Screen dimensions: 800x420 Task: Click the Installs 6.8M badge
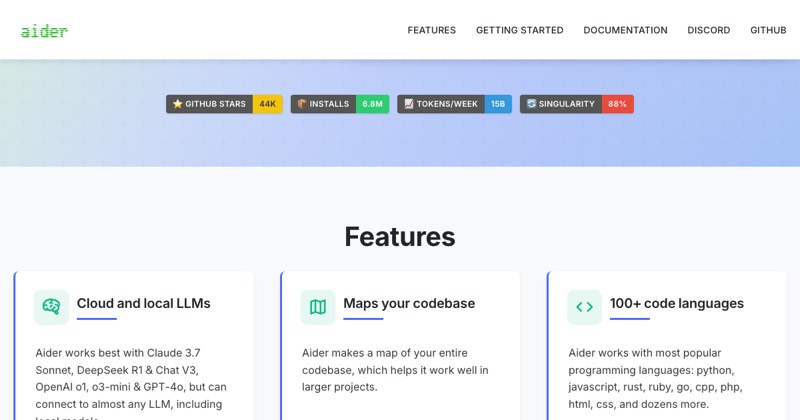click(x=340, y=104)
